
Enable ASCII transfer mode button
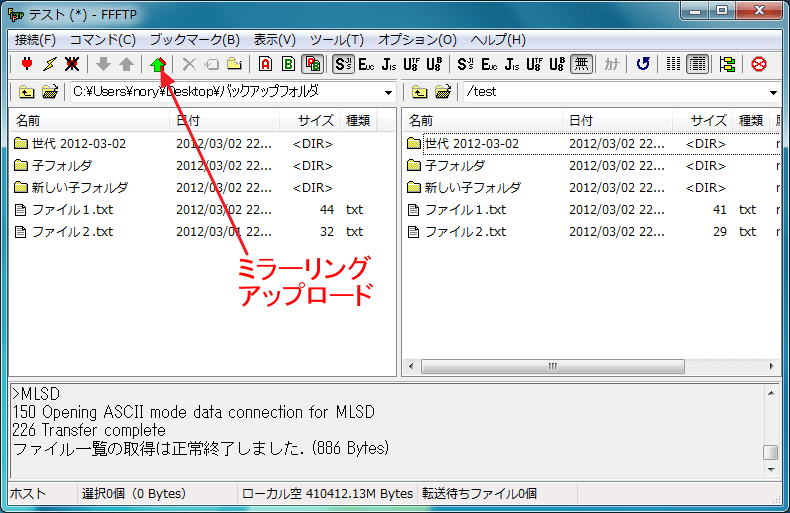coord(265,64)
